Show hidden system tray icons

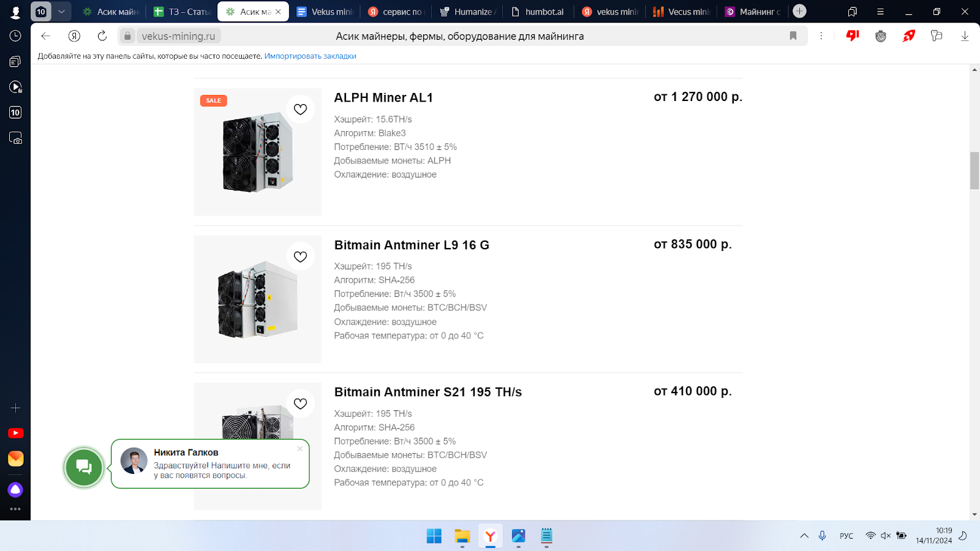click(804, 536)
